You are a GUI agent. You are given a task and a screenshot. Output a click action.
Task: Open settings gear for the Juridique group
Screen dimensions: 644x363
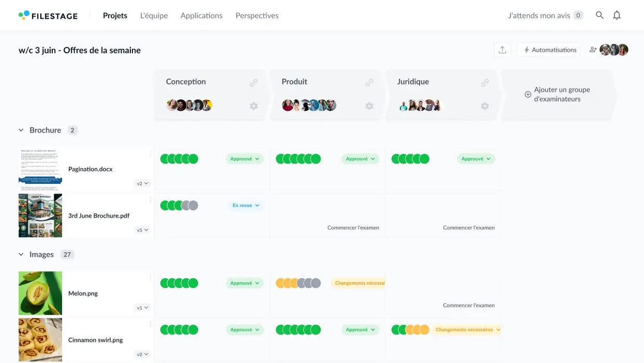click(x=485, y=106)
